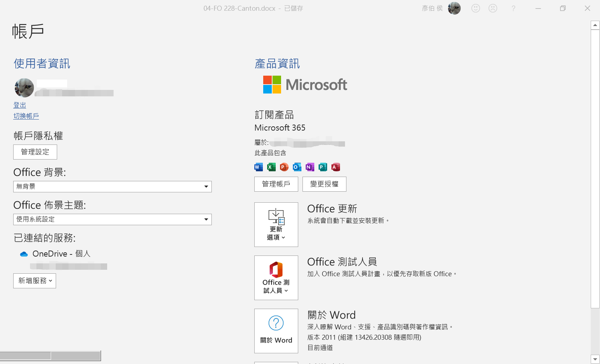Click the profile picture under 使用者資訊
This screenshot has height=364, width=600.
(24, 88)
